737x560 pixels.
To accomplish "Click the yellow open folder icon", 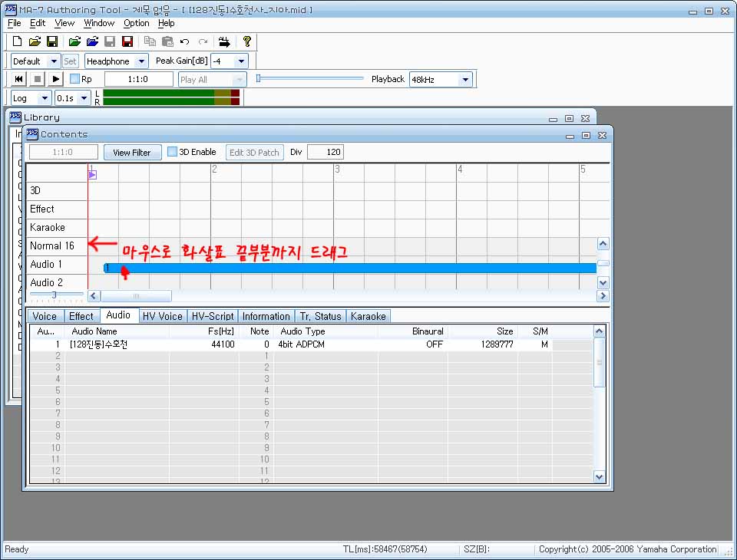I will [35, 41].
